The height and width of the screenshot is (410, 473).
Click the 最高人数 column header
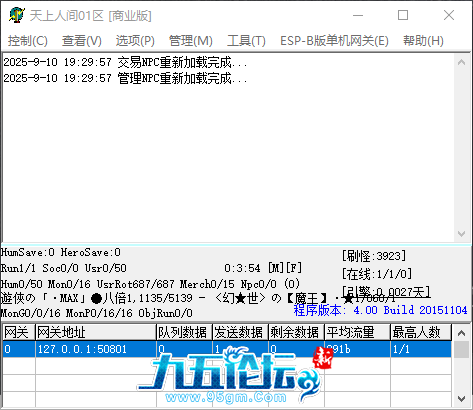click(421, 332)
